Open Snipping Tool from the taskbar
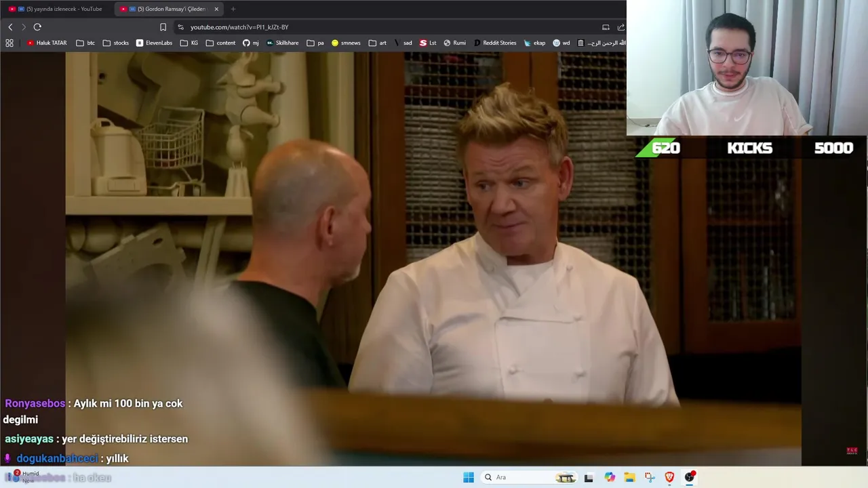Viewport: 868px width, 488px height. (x=650, y=477)
